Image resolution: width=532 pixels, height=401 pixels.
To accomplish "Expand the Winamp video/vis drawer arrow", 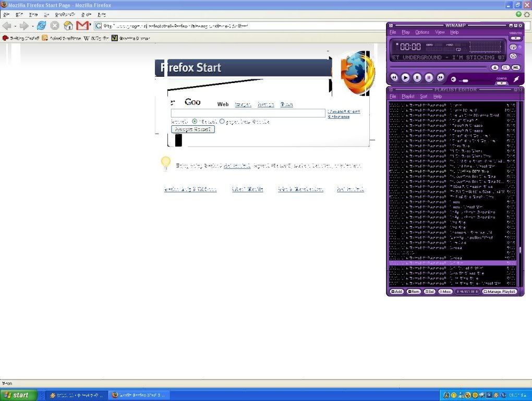I will point(515,38).
